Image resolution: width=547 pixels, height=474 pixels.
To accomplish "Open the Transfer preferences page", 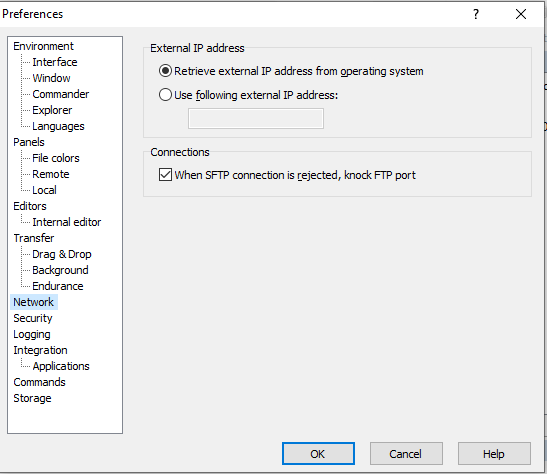I will [x=33, y=238].
